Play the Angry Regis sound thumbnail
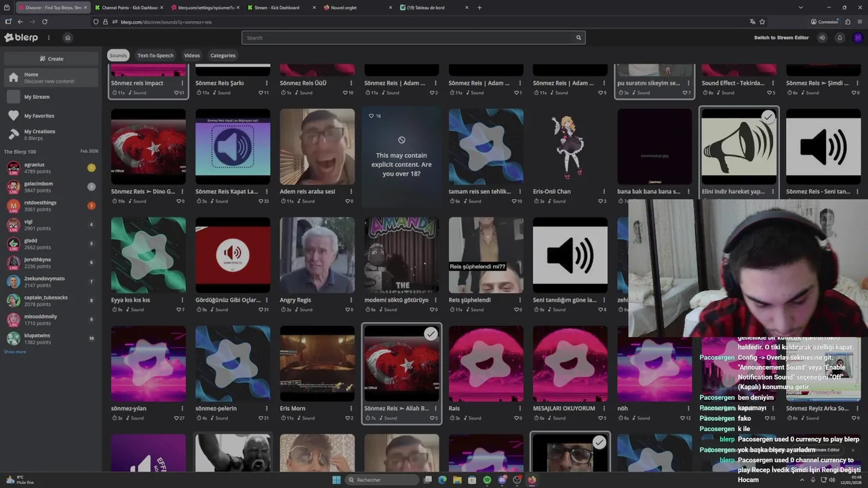This screenshot has width=868, height=488. [317, 255]
